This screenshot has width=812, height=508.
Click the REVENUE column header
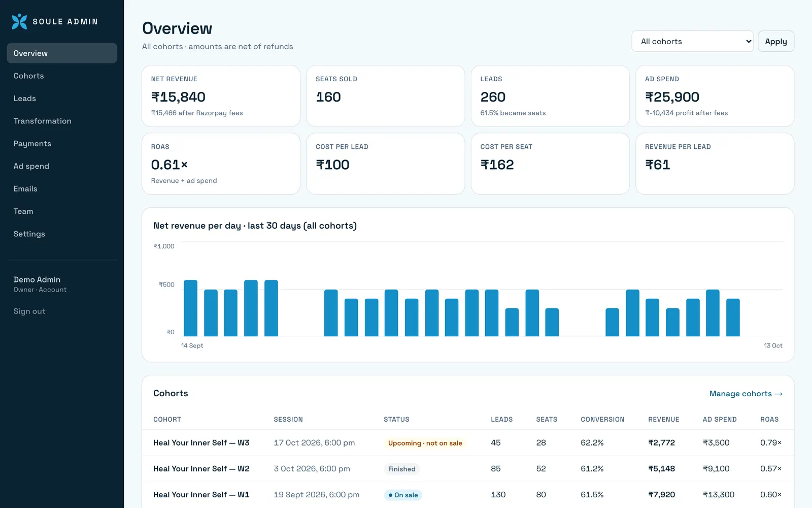tap(663, 420)
